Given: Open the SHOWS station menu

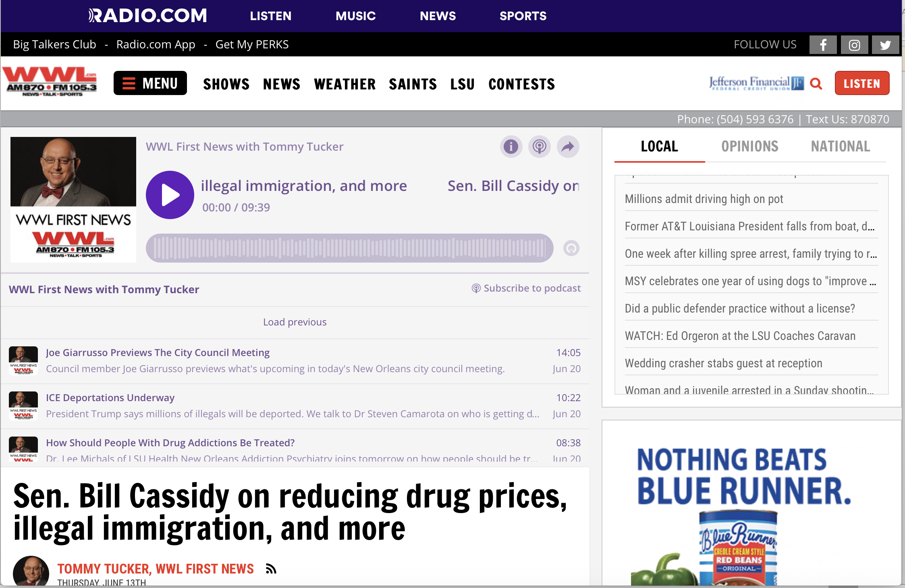Looking at the screenshot, I should click(x=226, y=84).
